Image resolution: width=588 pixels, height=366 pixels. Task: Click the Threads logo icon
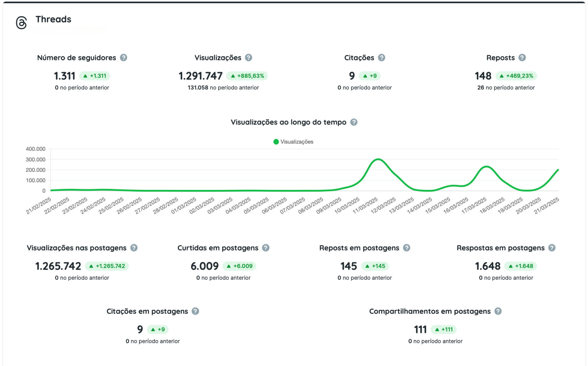pyautogui.click(x=21, y=23)
